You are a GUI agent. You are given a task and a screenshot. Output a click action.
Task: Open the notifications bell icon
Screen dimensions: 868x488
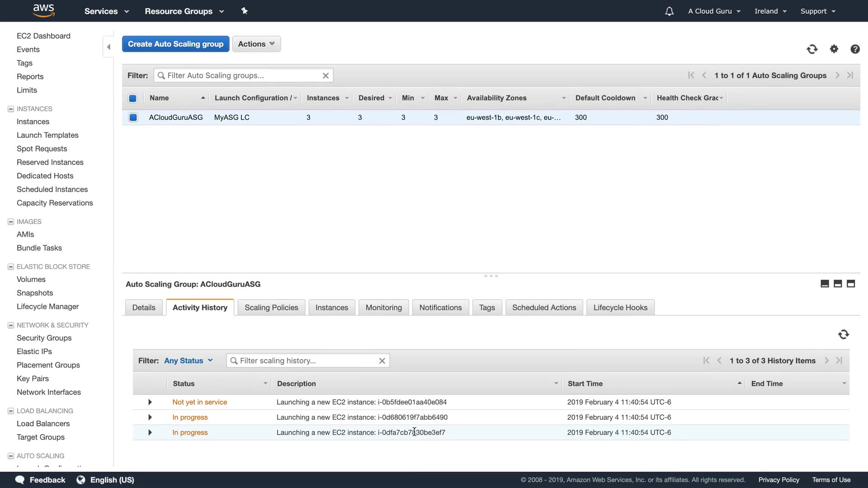point(669,11)
